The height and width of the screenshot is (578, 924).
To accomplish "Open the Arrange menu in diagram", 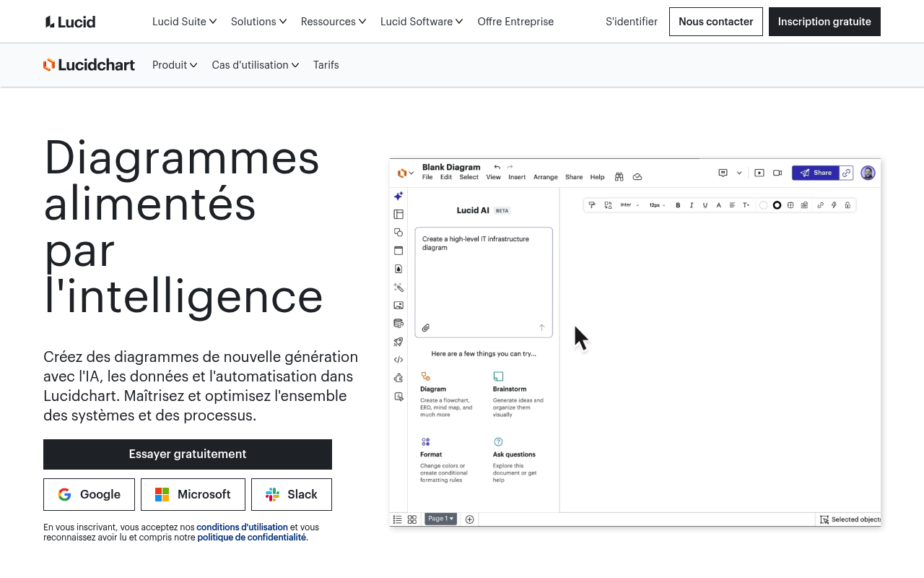I will (546, 177).
